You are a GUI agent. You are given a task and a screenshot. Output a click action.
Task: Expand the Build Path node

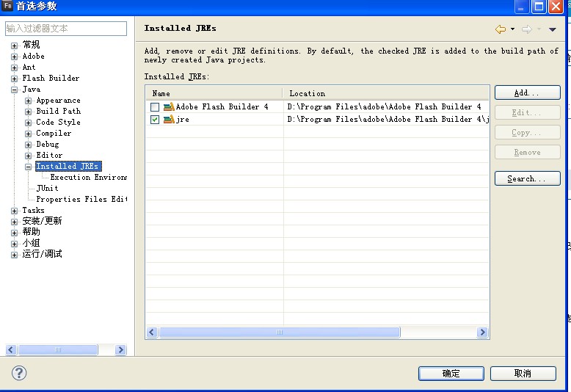pyautogui.click(x=28, y=112)
